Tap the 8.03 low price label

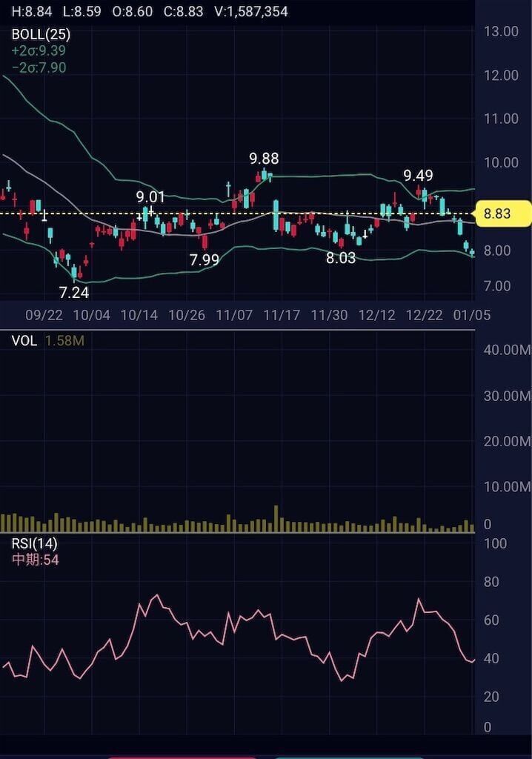tap(341, 258)
